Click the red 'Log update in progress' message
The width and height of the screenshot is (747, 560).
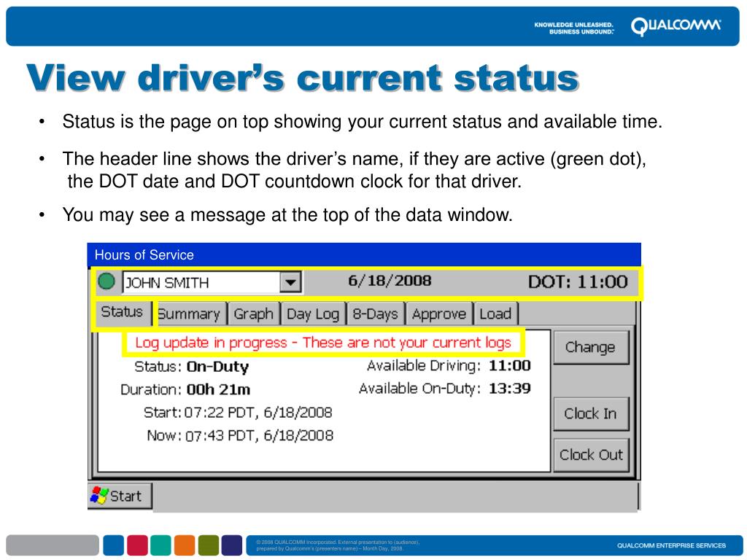coord(323,343)
